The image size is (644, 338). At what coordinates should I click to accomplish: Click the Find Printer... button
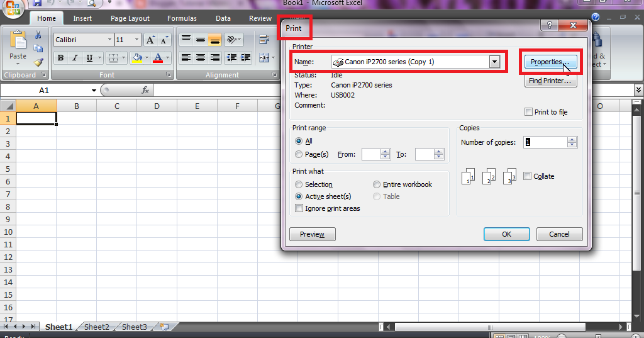(x=550, y=81)
